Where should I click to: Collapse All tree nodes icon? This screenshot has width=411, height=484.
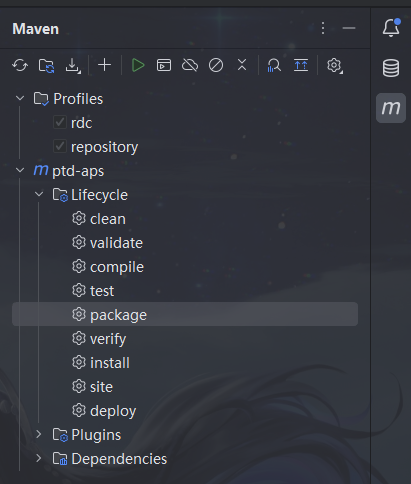tap(242, 65)
